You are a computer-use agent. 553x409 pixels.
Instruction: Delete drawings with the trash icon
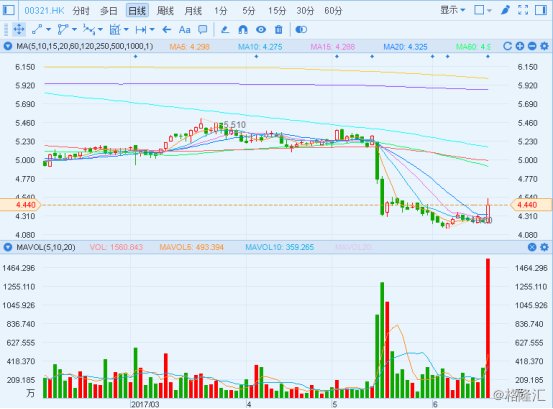coord(279,30)
